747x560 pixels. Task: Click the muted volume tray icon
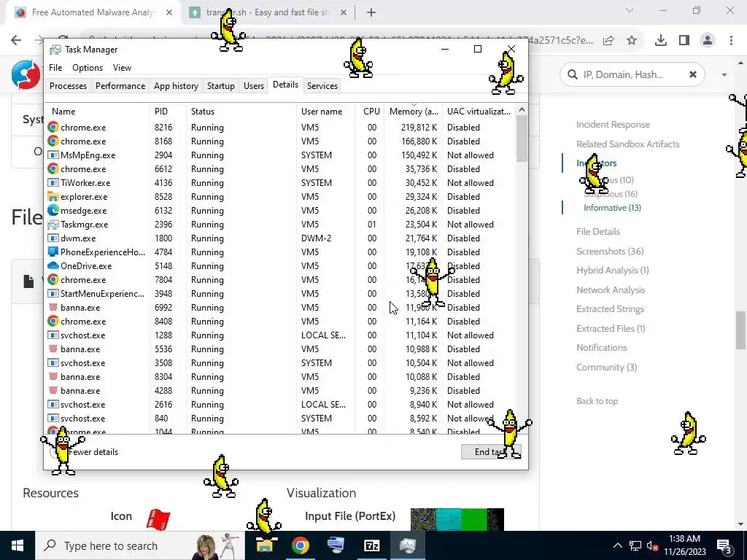653,545
